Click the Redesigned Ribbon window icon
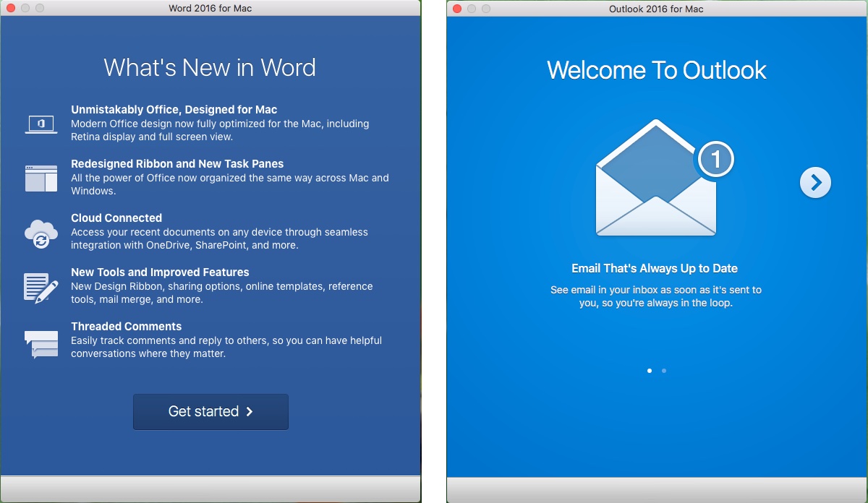This screenshot has width=868, height=503. coord(41,179)
